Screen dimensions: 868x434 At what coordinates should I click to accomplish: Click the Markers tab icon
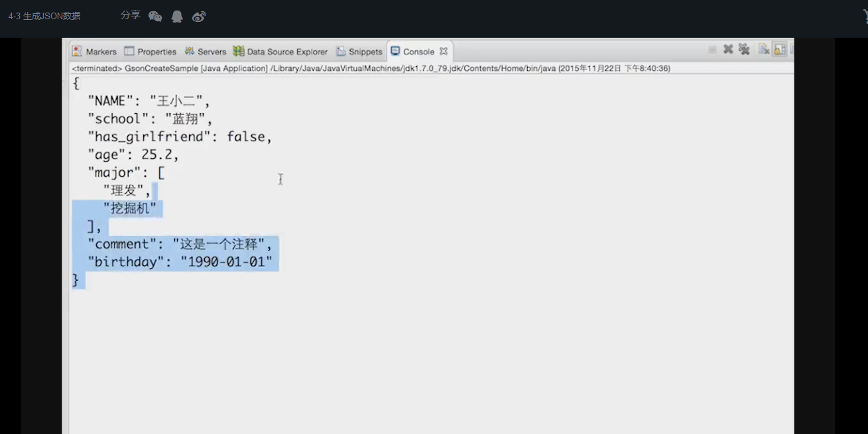click(x=78, y=51)
